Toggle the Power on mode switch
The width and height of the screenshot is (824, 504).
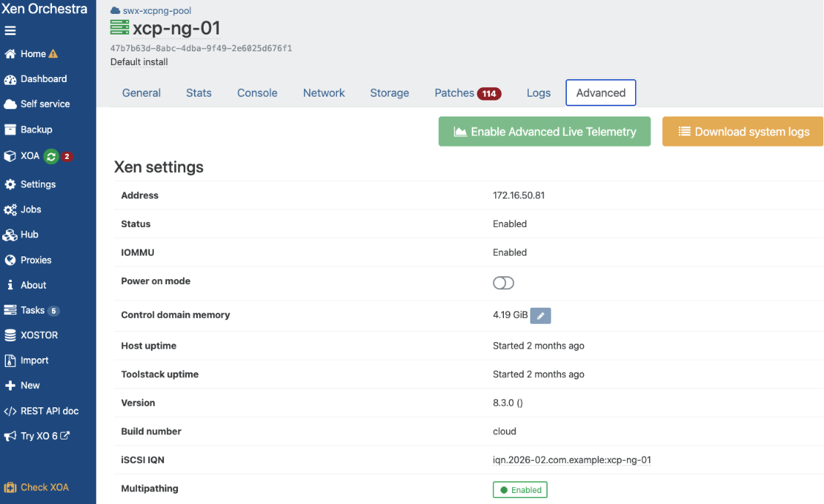click(503, 283)
